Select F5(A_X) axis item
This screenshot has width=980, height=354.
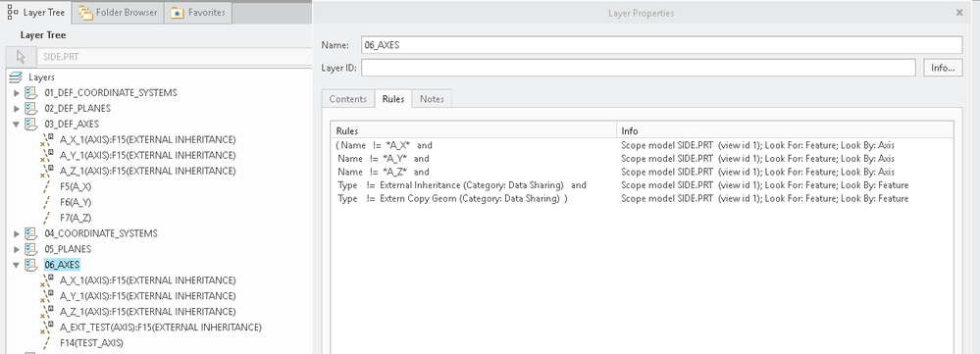tap(76, 186)
